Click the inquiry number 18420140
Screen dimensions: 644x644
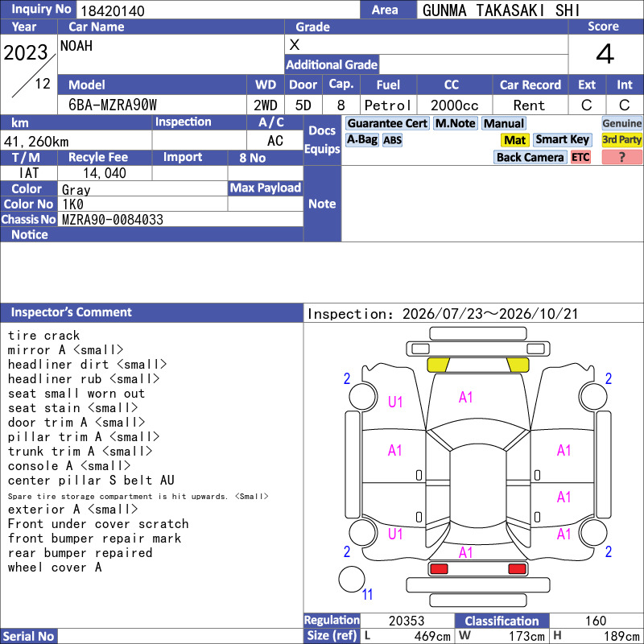pos(113,10)
